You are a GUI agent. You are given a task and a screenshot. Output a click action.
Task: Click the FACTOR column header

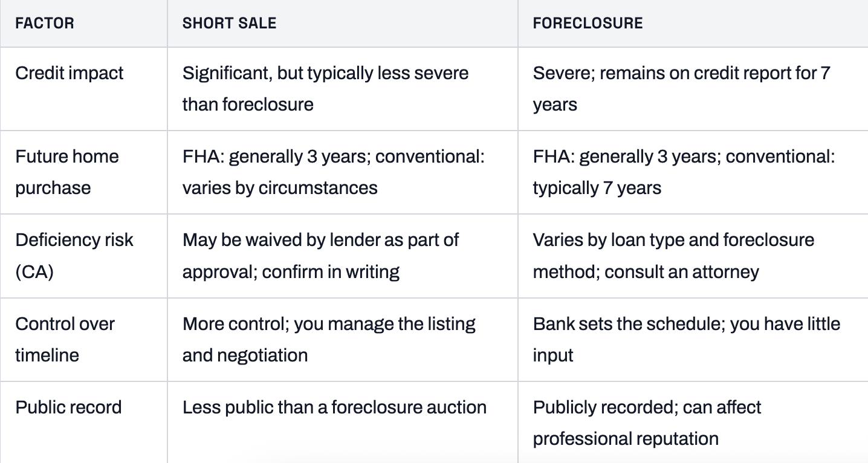tap(45, 24)
